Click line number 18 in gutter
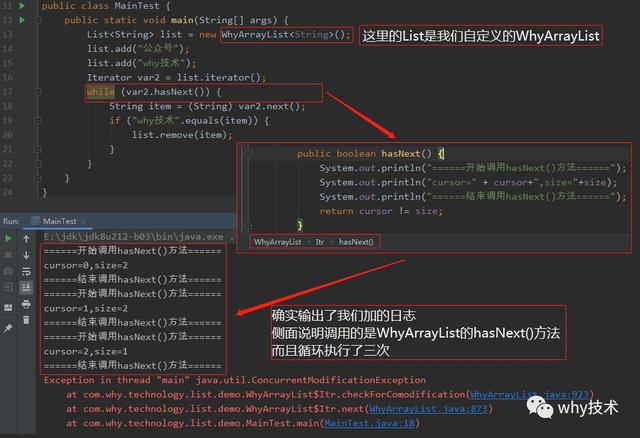This screenshot has width=640, height=438. [7, 106]
